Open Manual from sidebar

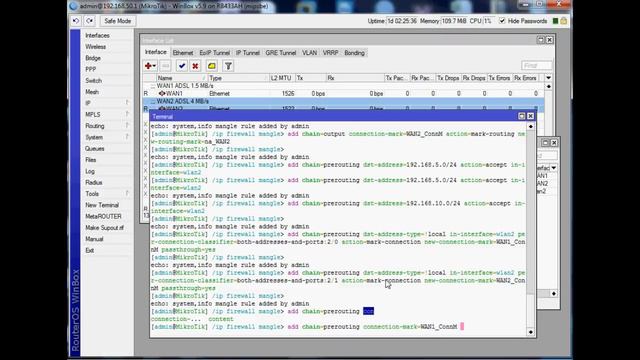(x=107, y=239)
